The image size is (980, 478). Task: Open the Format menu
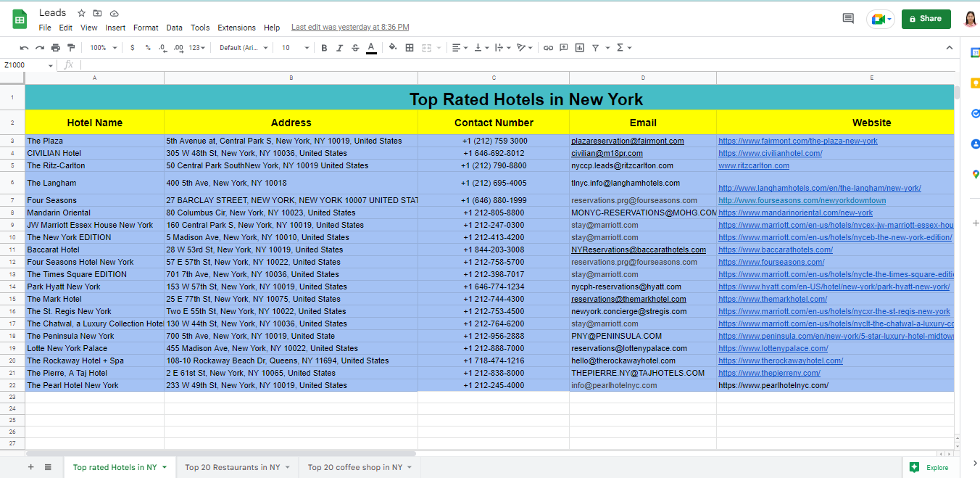(x=146, y=28)
